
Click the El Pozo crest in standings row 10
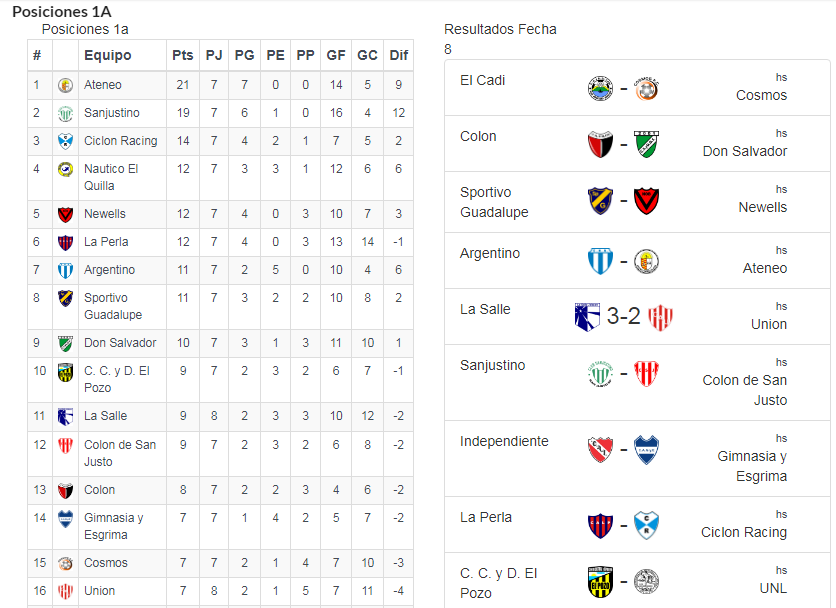65,372
